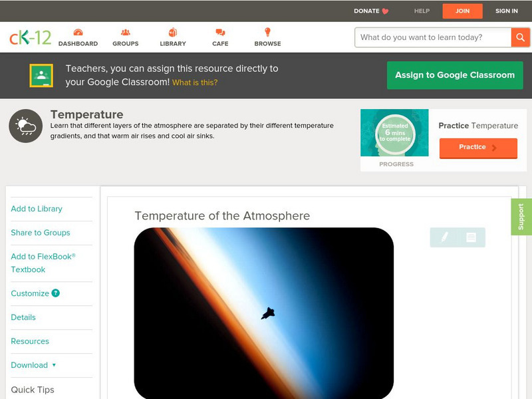Click the Customize help question mark

(56, 293)
